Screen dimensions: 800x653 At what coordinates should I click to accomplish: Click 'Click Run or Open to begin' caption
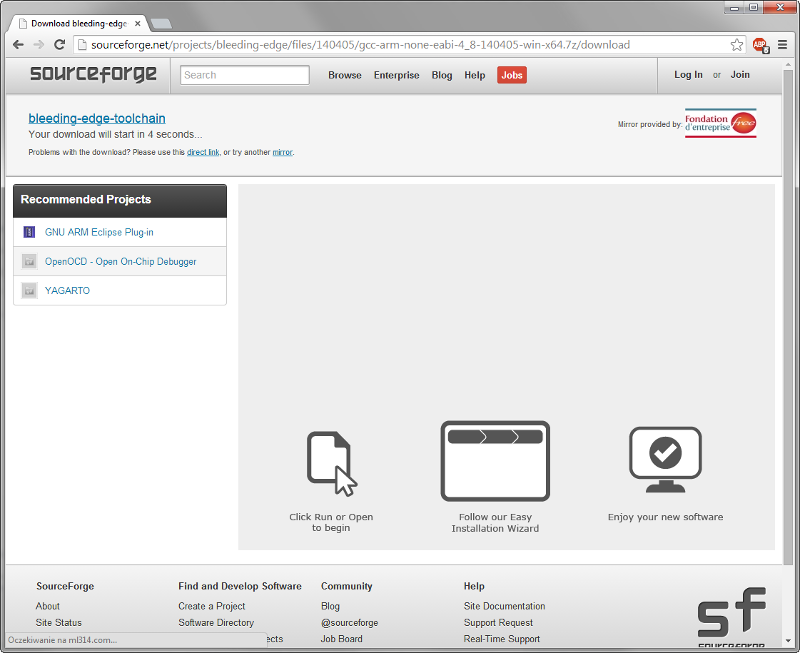point(331,522)
